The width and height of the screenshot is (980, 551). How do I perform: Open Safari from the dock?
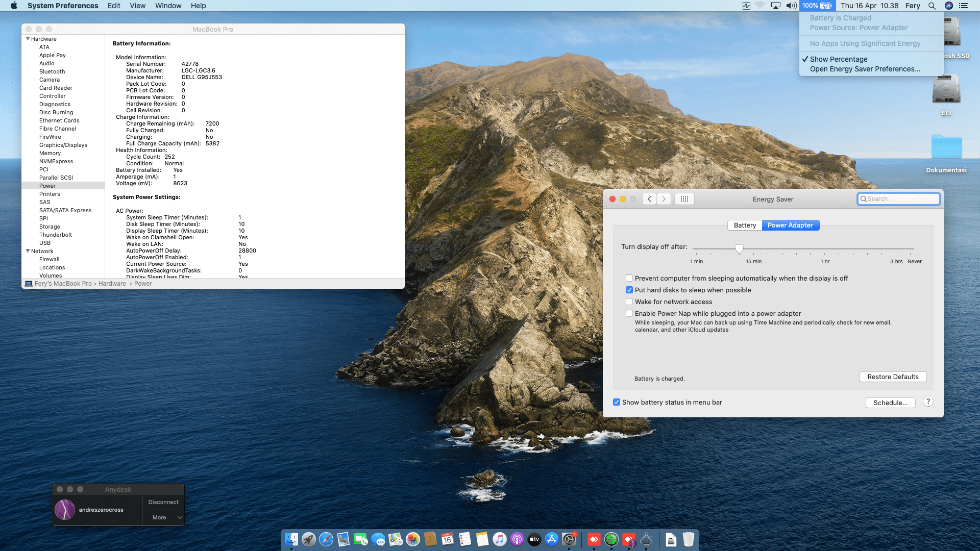pyautogui.click(x=326, y=539)
